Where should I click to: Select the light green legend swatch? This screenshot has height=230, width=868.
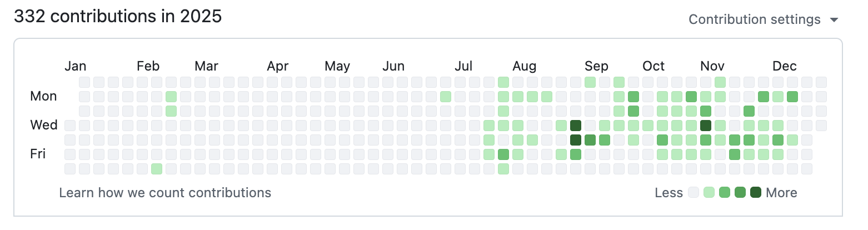tap(709, 193)
